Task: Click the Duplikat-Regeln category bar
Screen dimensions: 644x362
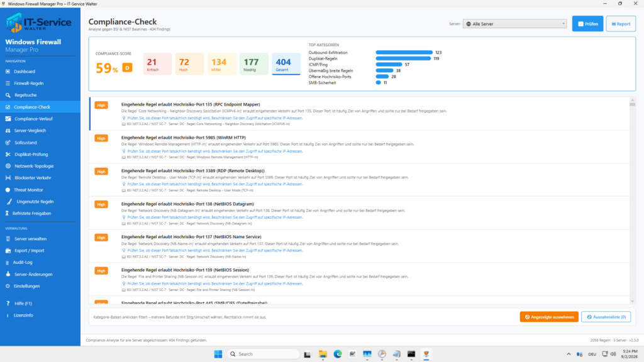Action: tap(403, 58)
